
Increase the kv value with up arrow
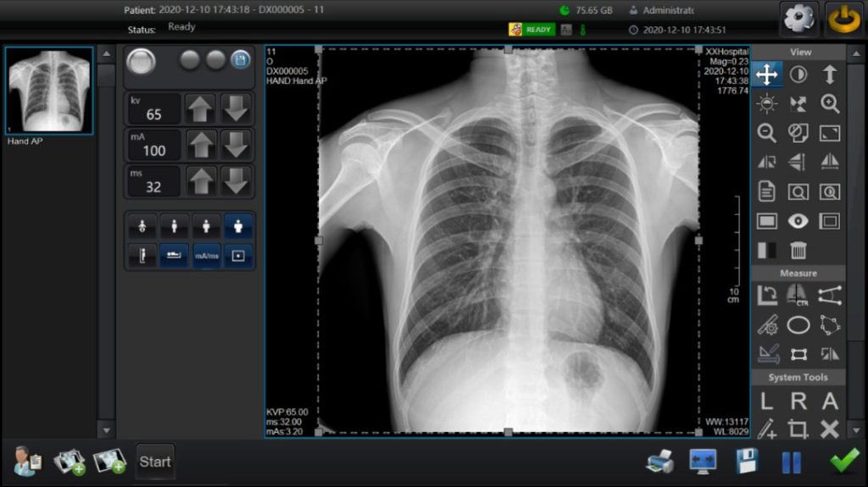point(201,109)
